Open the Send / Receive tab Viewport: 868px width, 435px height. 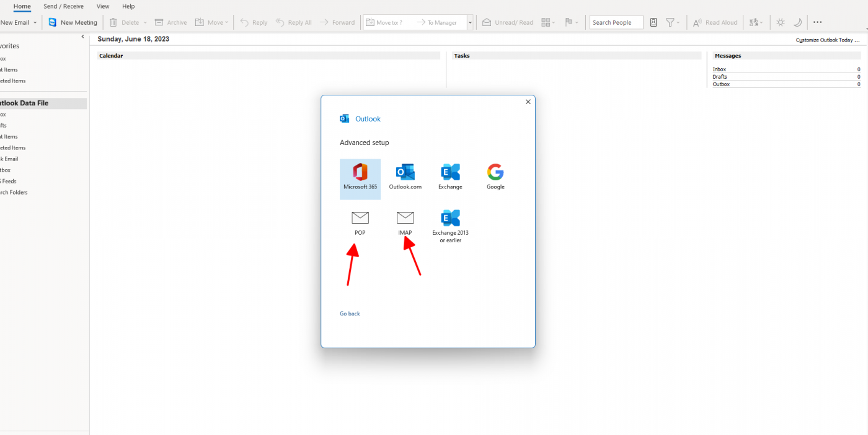pos(63,6)
